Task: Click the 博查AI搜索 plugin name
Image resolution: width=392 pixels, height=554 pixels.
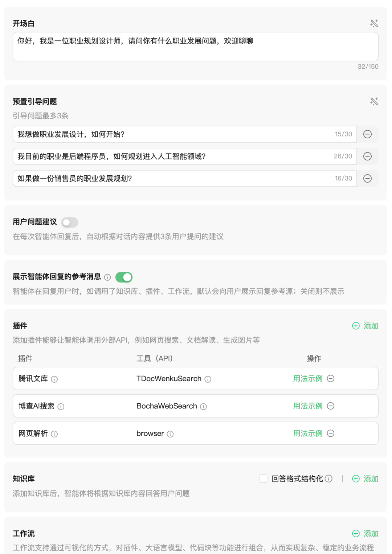Action: click(x=36, y=406)
